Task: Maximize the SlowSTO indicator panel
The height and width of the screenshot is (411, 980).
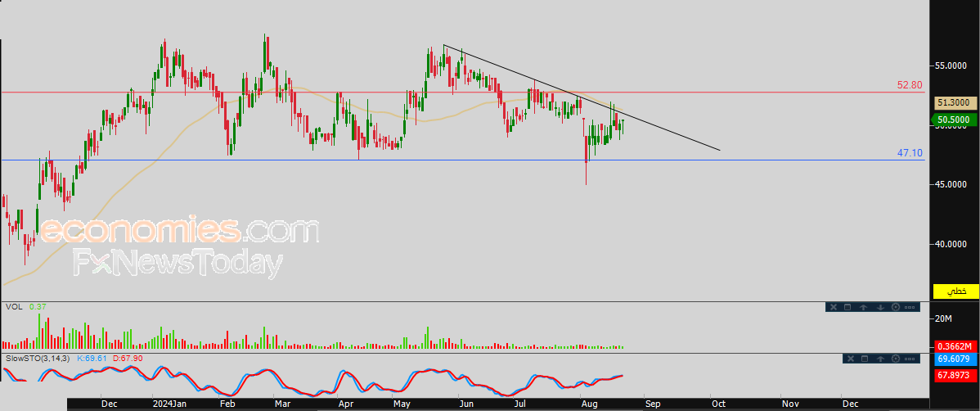Action: coord(864,359)
